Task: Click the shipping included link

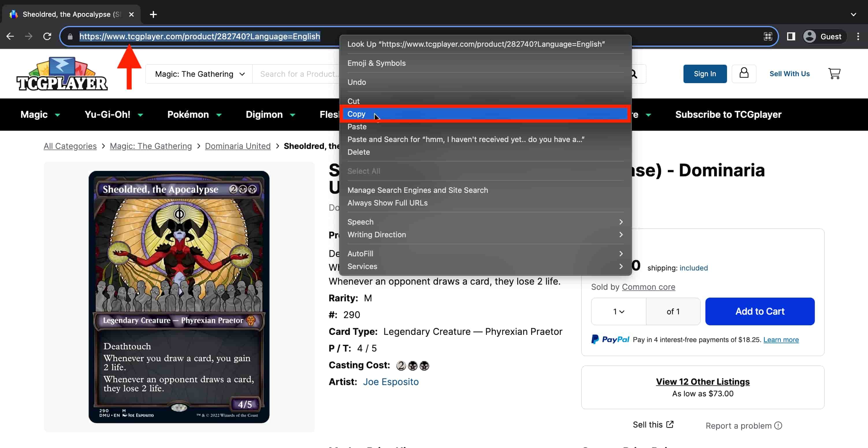Action: coord(694,268)
